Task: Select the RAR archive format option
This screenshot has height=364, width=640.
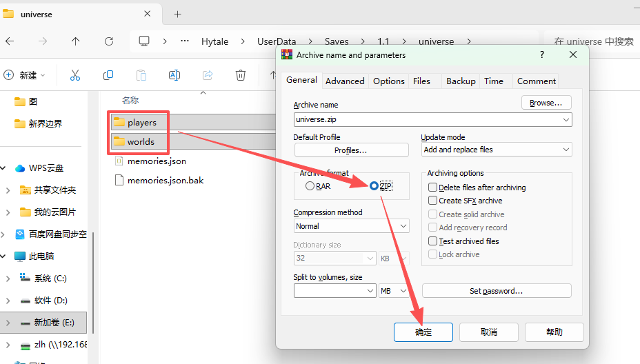Action: point(310,186)
